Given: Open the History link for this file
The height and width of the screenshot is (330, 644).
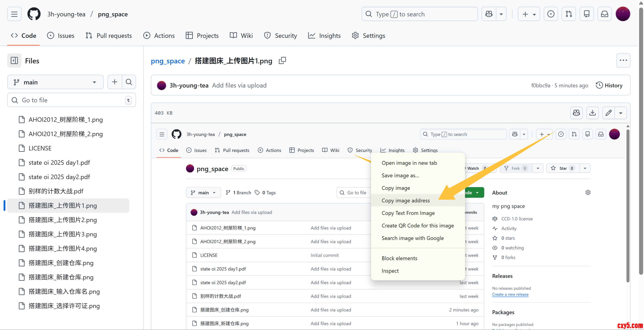Looking at the screenshot, I should (x=609, y=85).
